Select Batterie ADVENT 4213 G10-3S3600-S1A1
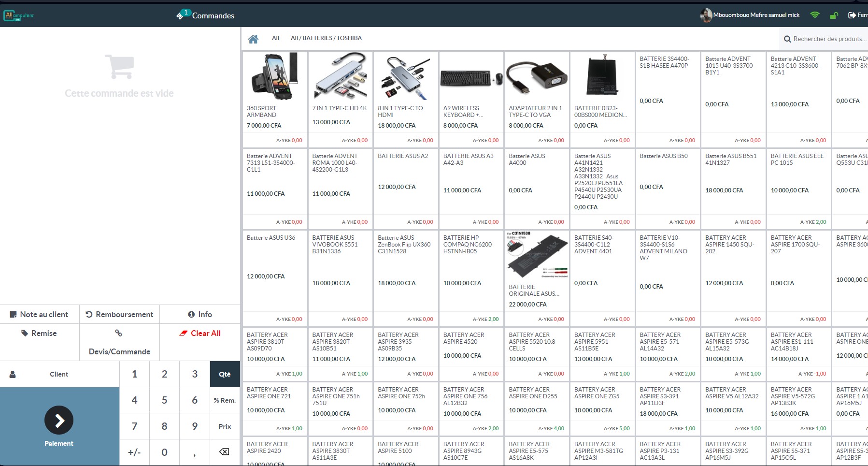The image size is (868, 466). [x=798, y=99]
